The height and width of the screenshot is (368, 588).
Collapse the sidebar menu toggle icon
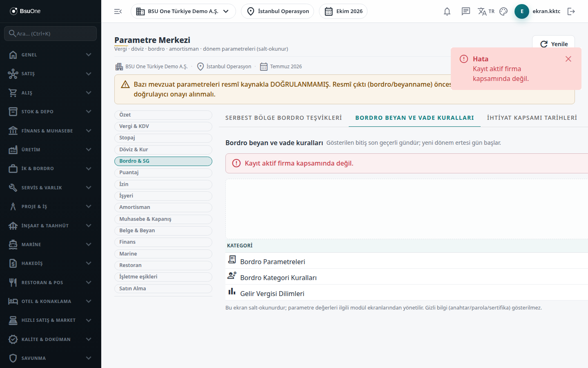point(118,11)
